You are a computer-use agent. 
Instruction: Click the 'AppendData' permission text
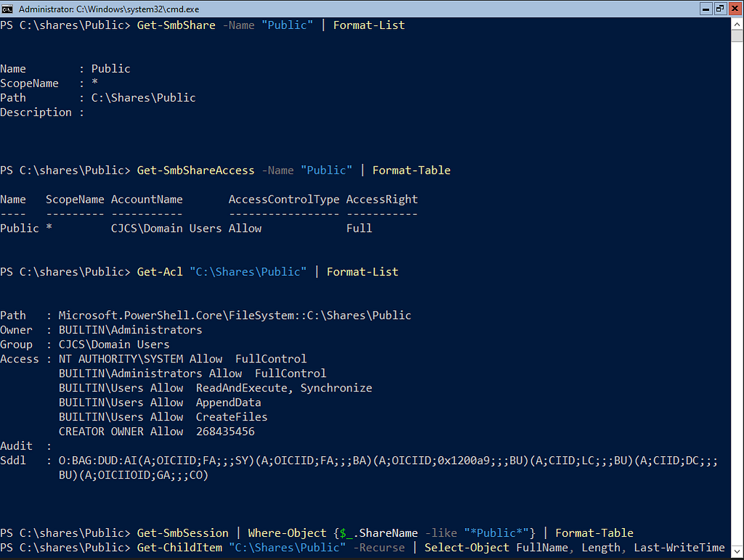point(228,402)
